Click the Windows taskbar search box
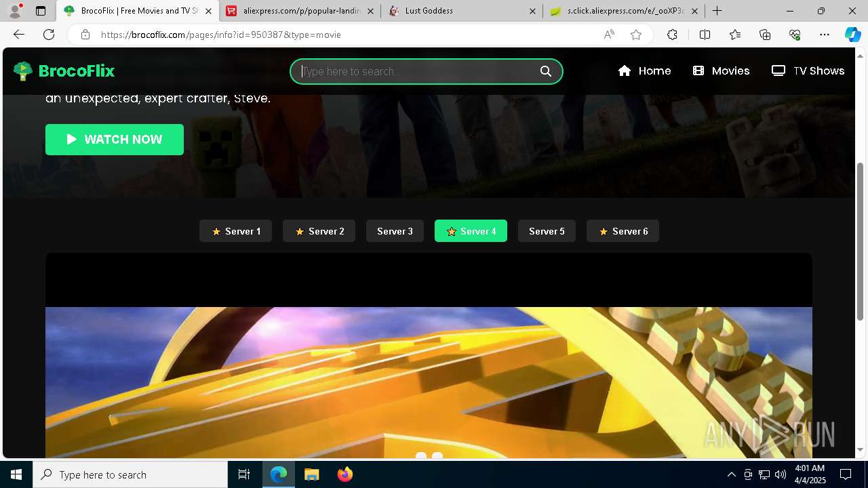 pos(130,474)
